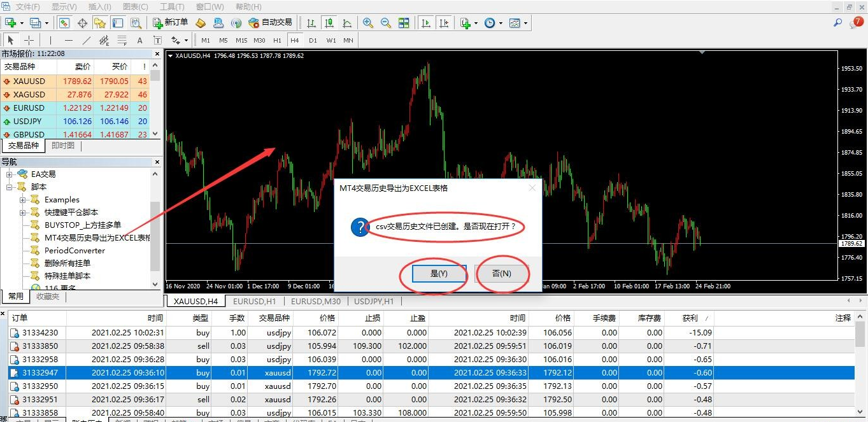Switch chart to candlestick mode
Image resolution: width=868 pixels, height=422 pixels.
[x=329, y=23]
